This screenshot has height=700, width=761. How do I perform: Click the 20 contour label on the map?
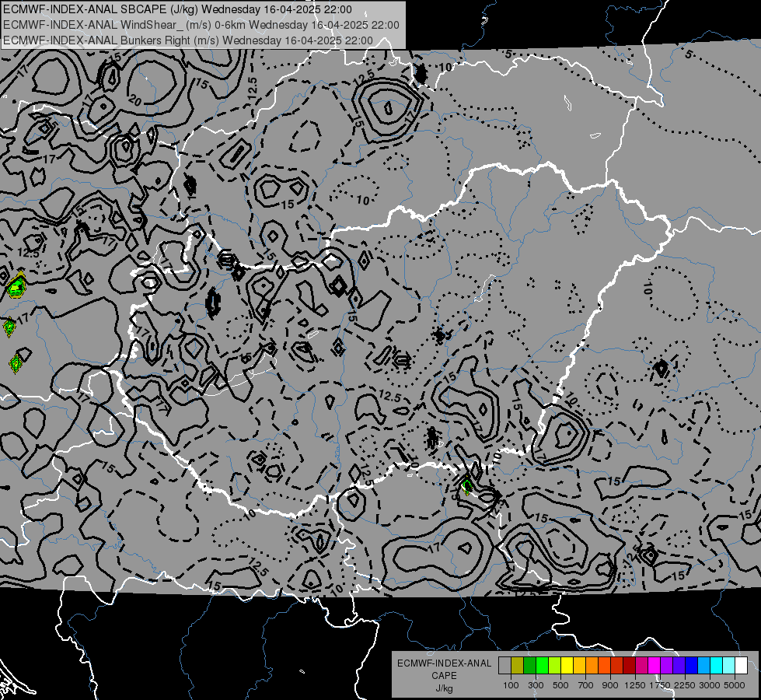point(135,100)
